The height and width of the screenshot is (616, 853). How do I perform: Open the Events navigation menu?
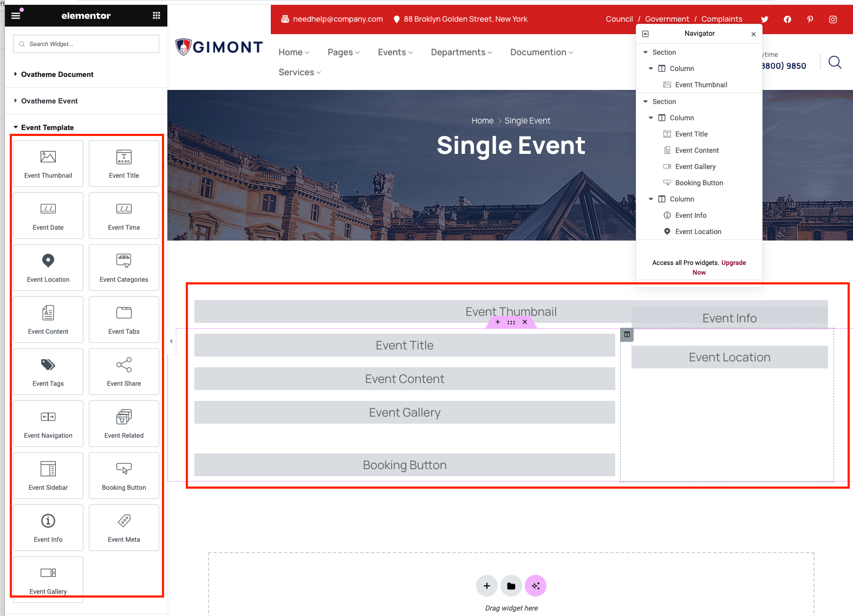pos(395,53)
